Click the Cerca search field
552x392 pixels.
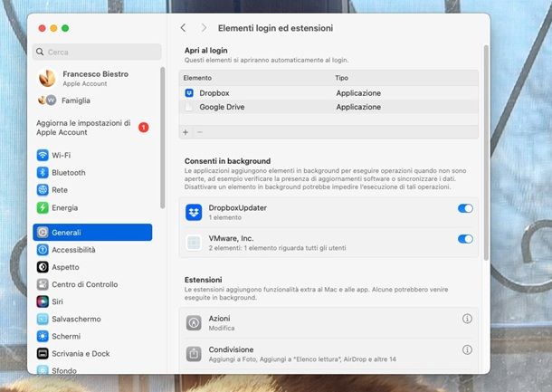coord(97,53)
